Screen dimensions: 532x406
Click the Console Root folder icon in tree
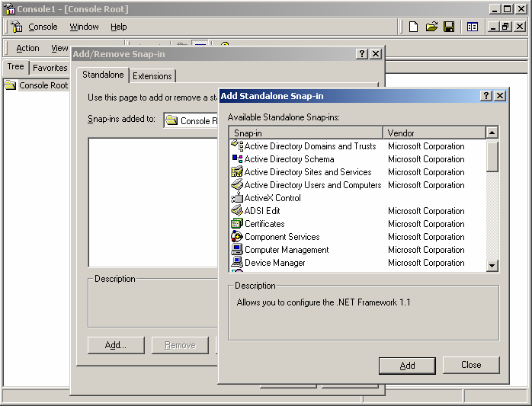tap(11, 85)
